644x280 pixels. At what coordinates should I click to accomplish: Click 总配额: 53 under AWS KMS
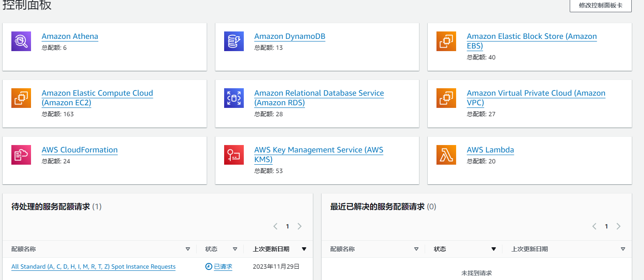tap(269, 171)
